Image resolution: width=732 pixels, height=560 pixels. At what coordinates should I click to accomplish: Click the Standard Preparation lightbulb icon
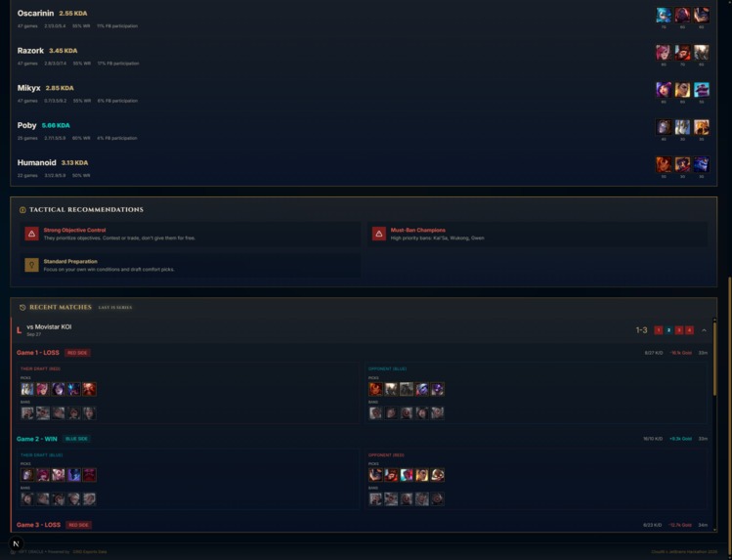[31, 265]
